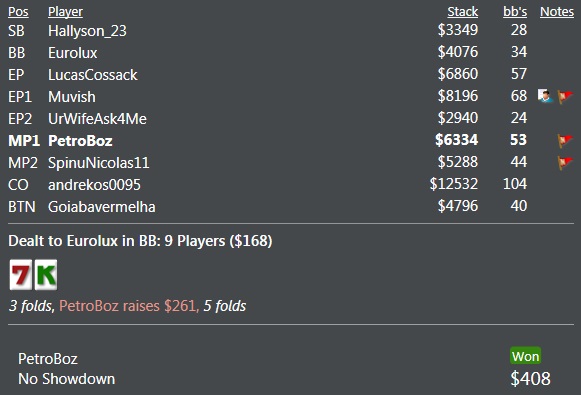The width and height of the screenshot is (581, 395).
Task: Click the red flag on PetroBoz row
Action: point(565,140)
